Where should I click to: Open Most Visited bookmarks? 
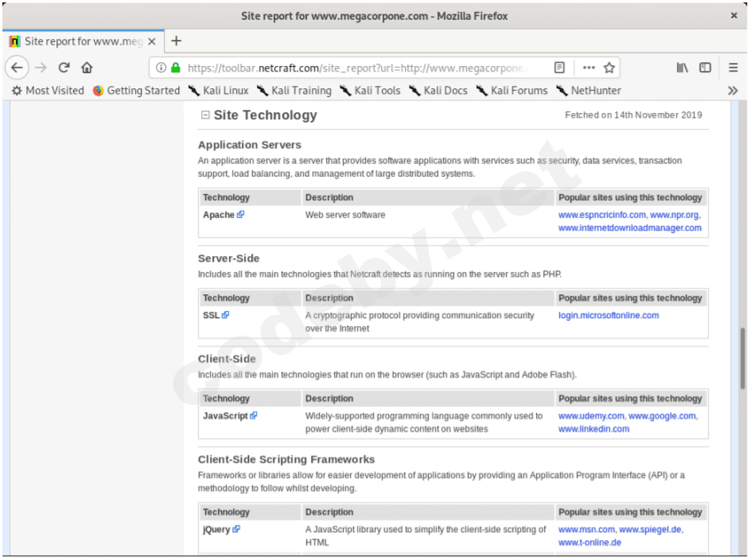tap(48, 91)
